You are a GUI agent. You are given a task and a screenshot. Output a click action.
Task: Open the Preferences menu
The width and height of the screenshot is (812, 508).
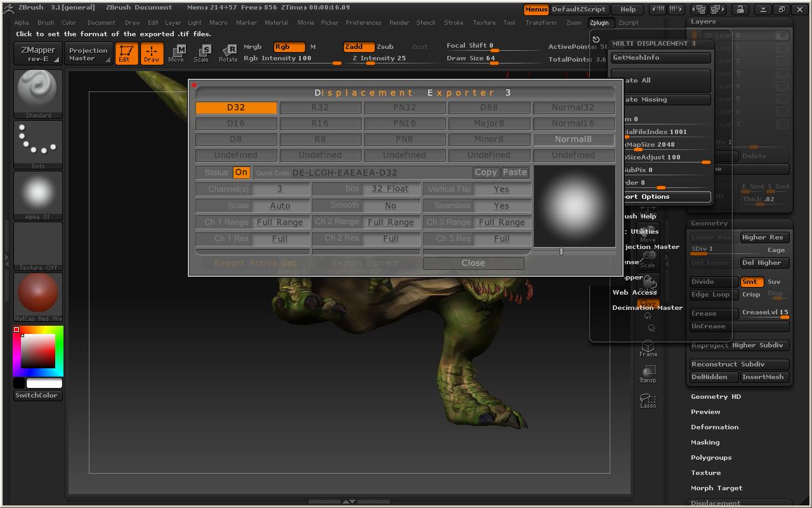click(x=363, y=23)
